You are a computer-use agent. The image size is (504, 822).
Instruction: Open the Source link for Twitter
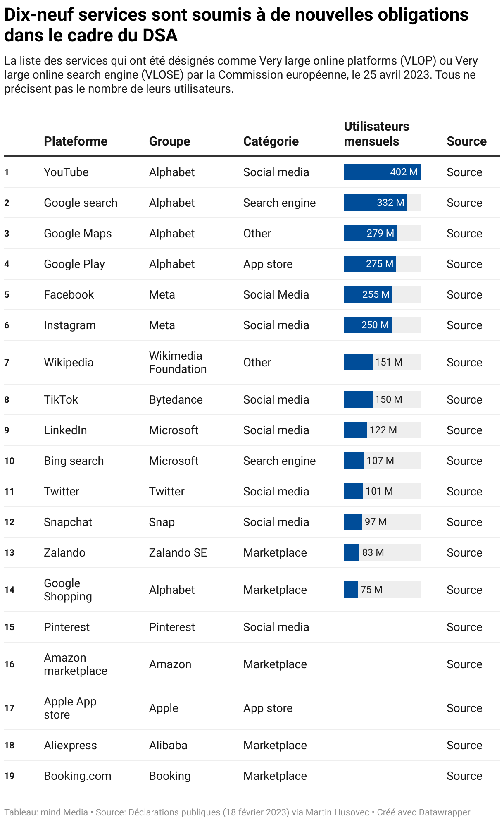pos(464,491)
